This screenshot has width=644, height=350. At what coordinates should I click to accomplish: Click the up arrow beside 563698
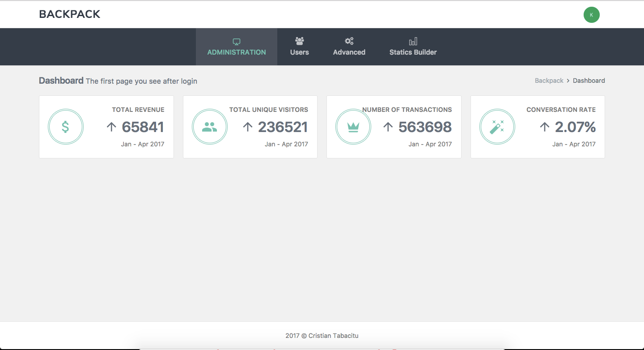click(388, 127)
